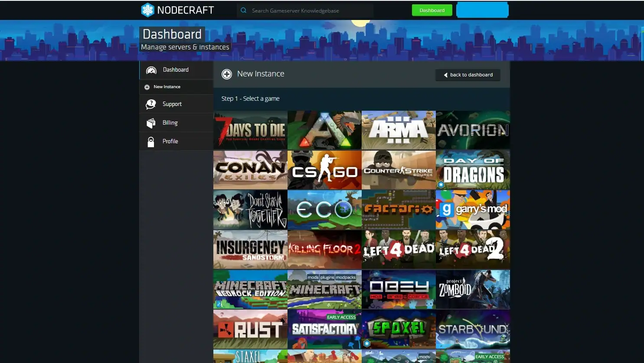Screen dimensions: 644x363
Task: Click the New Instance panel heading text
Action: pyautogui.click(x=261, y=74)
